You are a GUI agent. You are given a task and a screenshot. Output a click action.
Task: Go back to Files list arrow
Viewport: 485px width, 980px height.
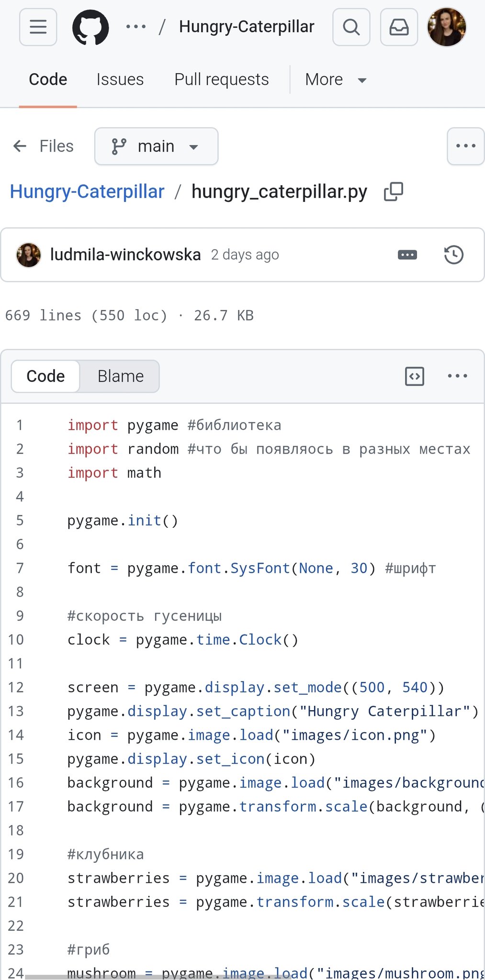pyautogui.click(x=20, y=146)
